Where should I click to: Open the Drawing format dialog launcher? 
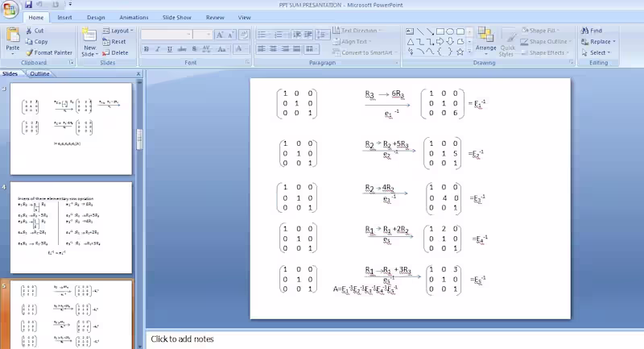572,63
